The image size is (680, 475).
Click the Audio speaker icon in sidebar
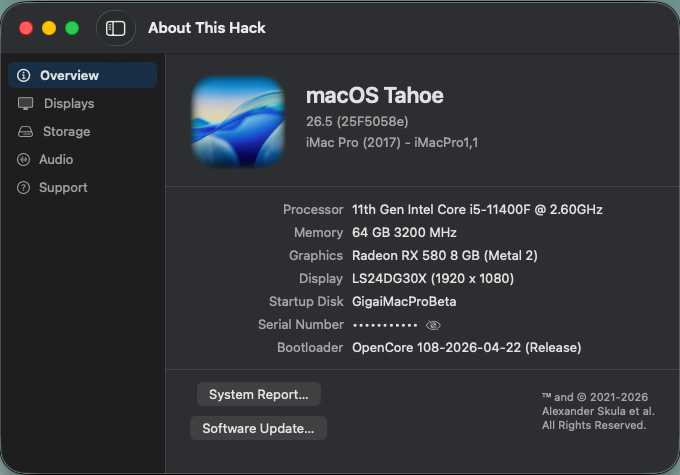[23, 160]
